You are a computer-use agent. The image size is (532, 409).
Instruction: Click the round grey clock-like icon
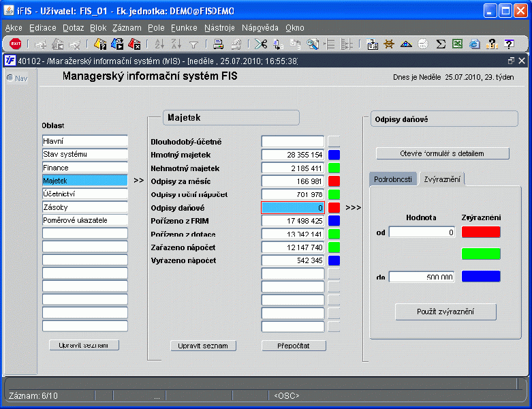click(423, 44)
